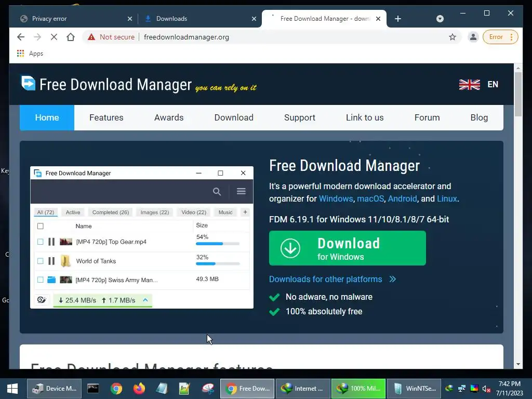532x399 pixels.
Task: Click the folder icon for Swiss Army Man
Action: pos(51,280)
